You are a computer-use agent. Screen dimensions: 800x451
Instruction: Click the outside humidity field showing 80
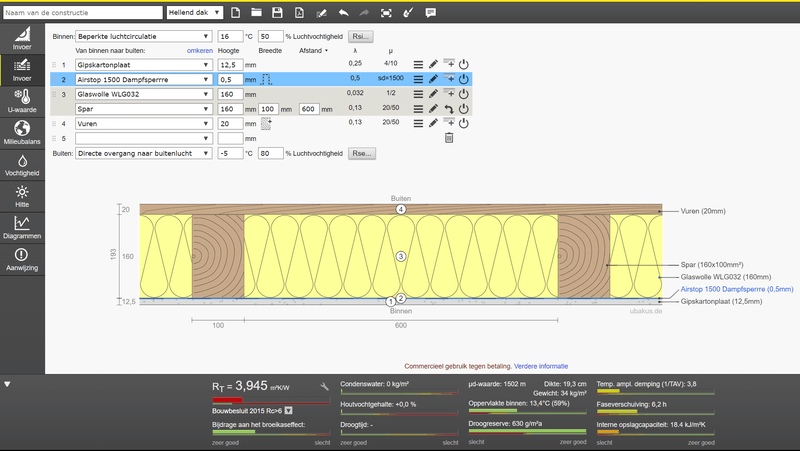point(270,153)
